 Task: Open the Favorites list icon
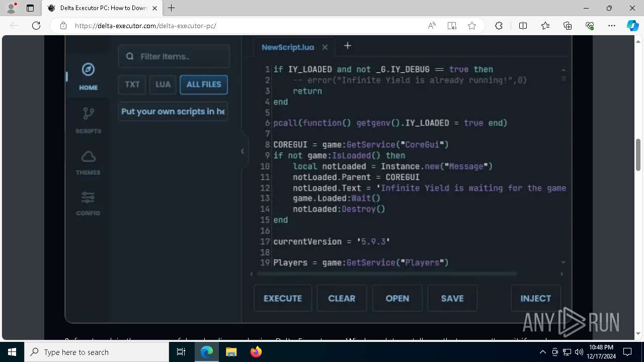[x=545, y=26]
